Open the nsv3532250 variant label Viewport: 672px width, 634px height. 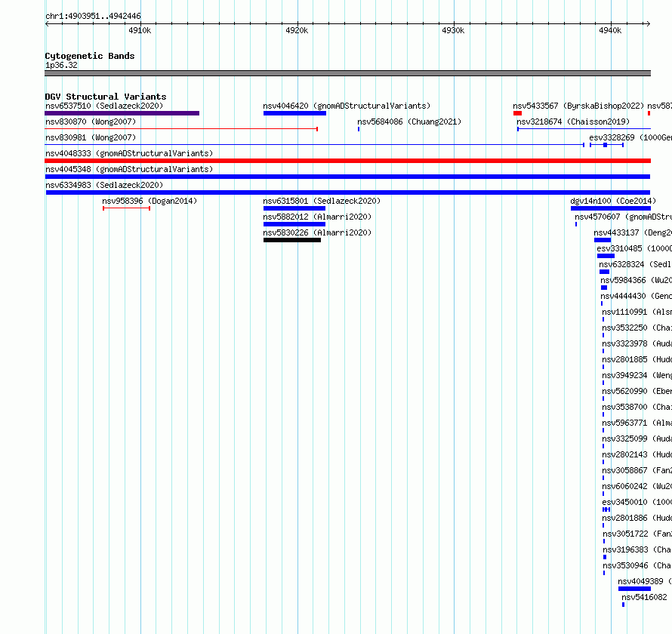(637, 328)
